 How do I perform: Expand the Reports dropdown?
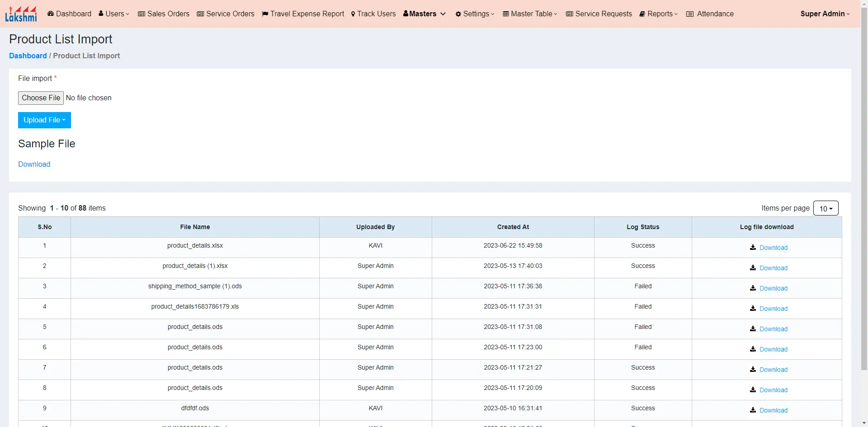(x=659, y=14)
